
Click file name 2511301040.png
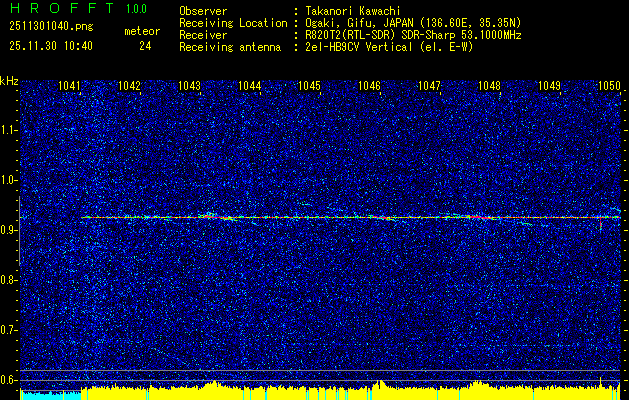pyautogui.click(x=51, y=26)
